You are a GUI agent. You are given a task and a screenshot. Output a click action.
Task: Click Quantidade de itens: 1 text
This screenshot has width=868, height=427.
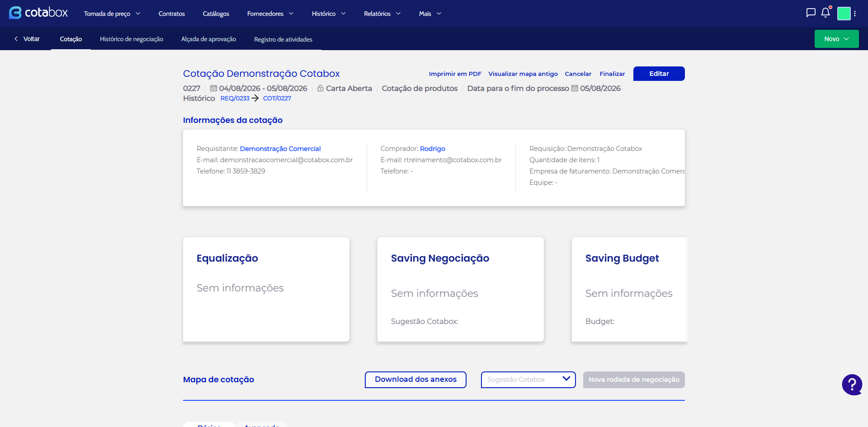[564, 160]
